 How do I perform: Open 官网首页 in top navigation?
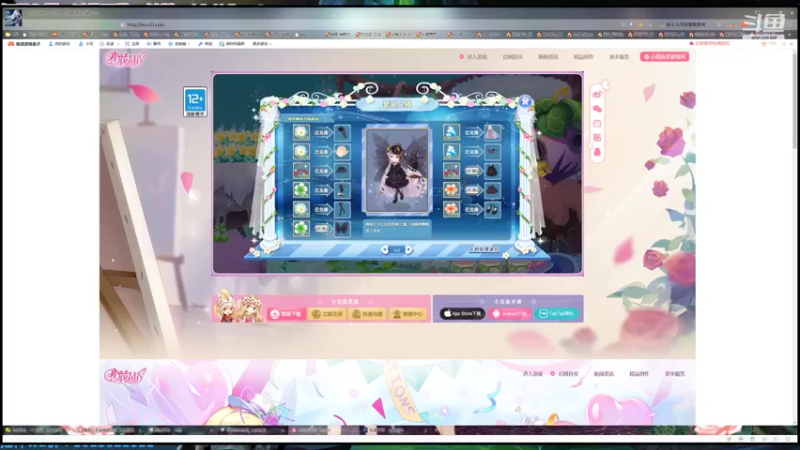pyautogui.click(x=513, y=57)
